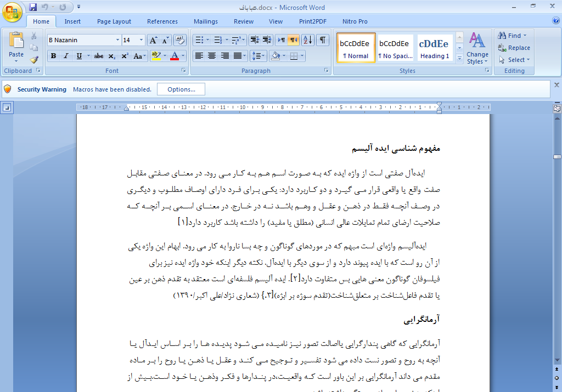Click the Replace button in Editing group
Screen dimensions: 562x392
(x=514, y=48)
